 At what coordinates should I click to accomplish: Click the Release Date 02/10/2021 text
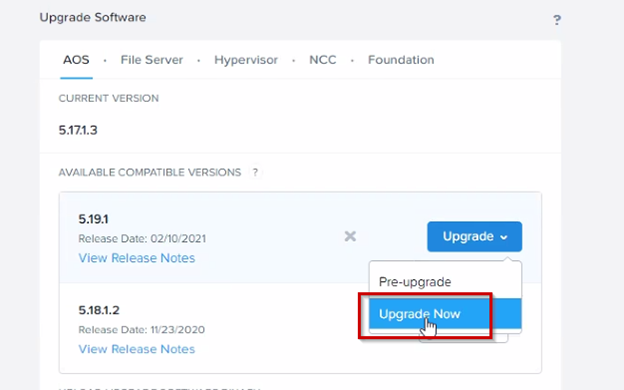[x=142, y=238]
